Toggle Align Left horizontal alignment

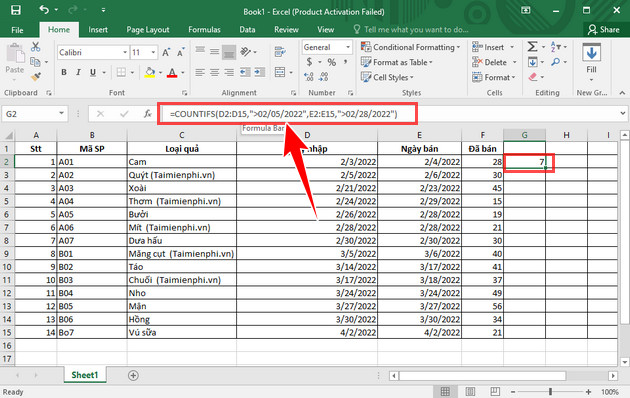coord(200,72)
